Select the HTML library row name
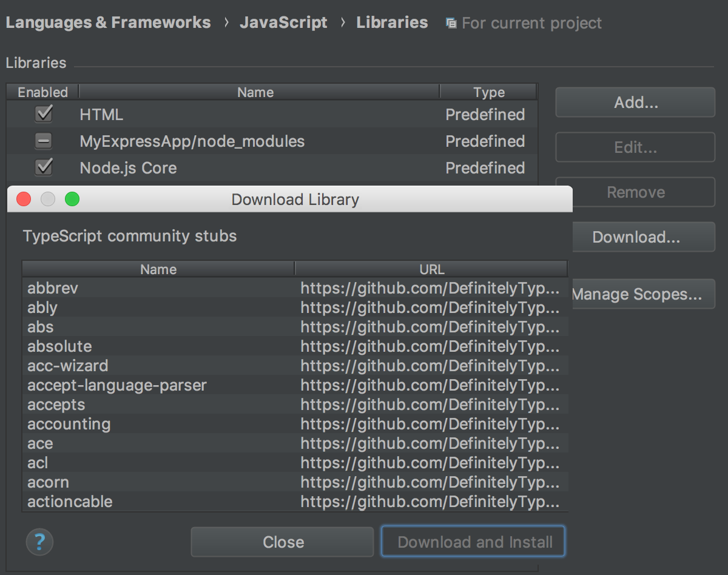Screen dimensions: 728x575 (101, 115)
